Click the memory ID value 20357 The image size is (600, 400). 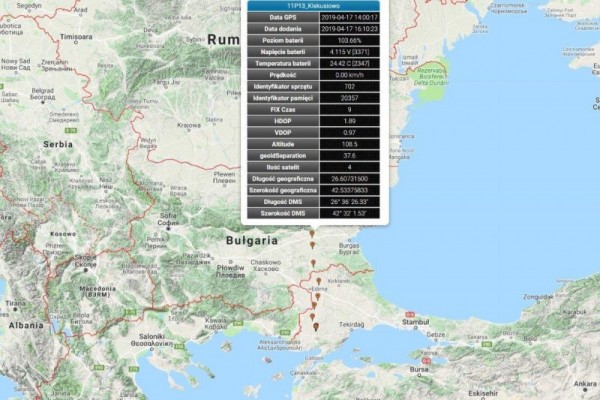(349, 98)
